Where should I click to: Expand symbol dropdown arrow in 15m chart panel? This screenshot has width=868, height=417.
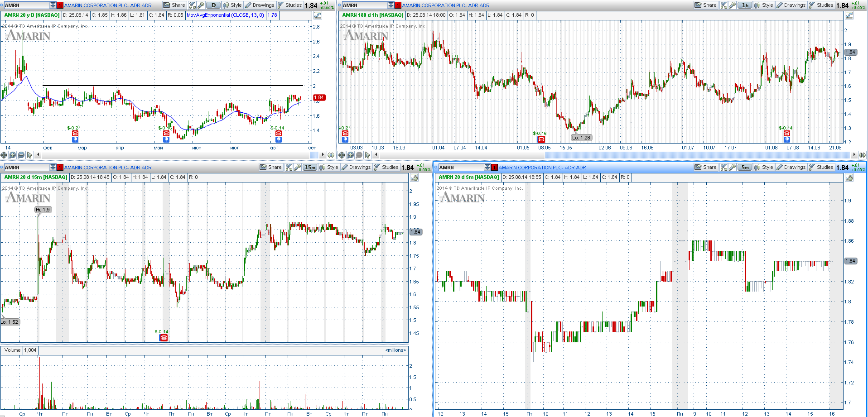53,167
